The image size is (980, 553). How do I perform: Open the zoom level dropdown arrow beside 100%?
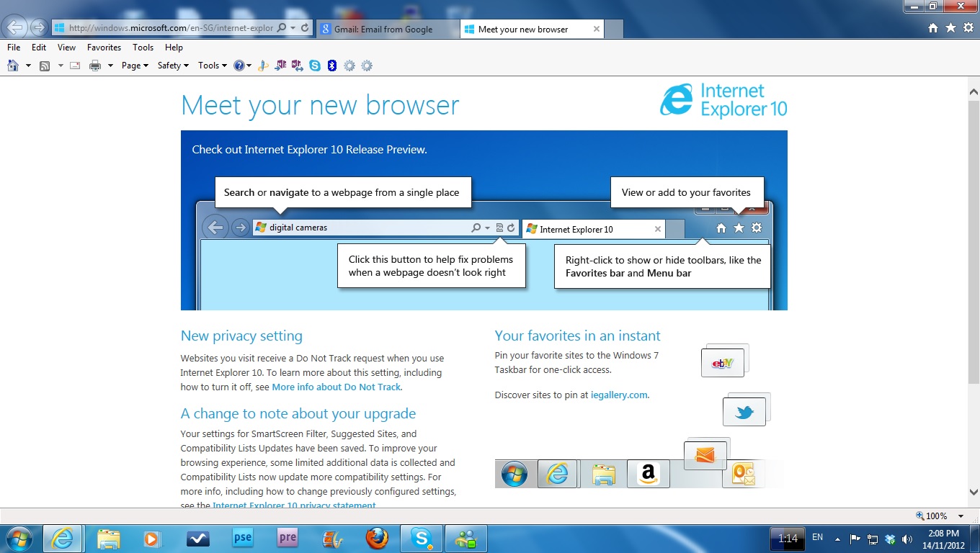pyautogui.click(x=961, y=516)
